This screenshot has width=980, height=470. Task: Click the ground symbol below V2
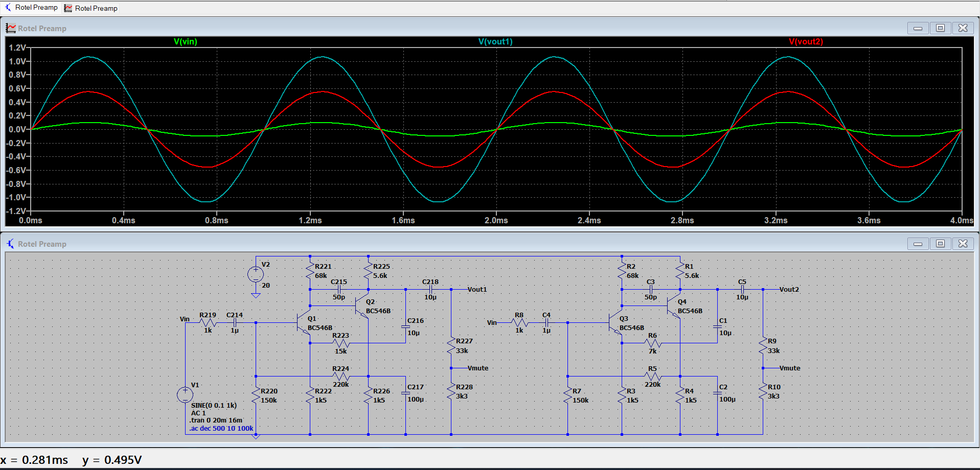(256, 295)
